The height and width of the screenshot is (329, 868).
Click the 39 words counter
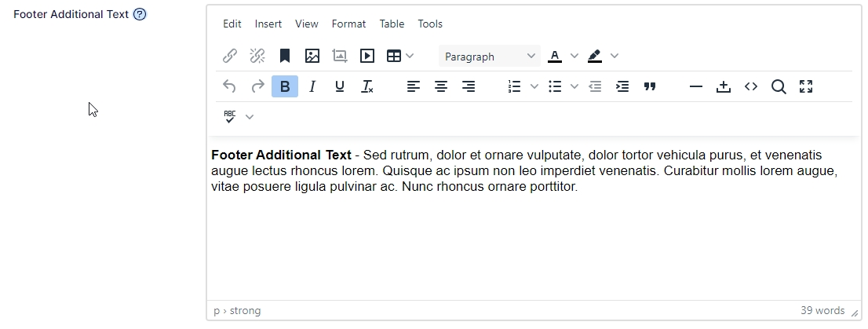click(822, 310)
